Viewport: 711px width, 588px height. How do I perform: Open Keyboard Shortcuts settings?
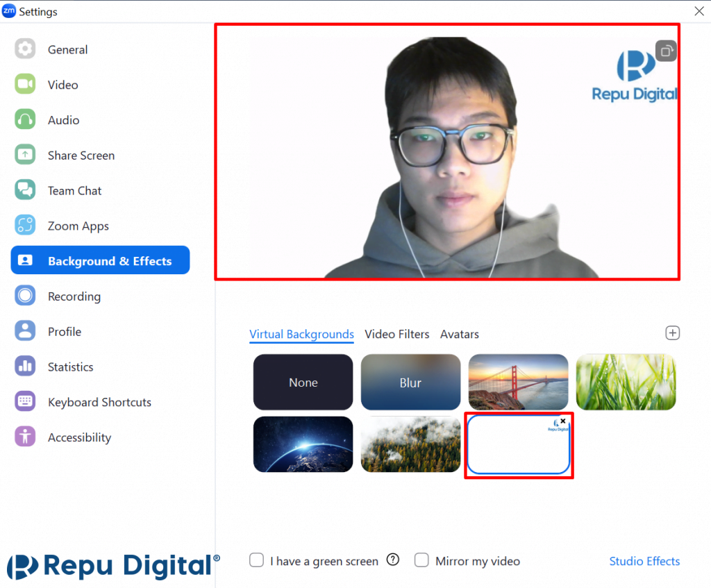(x=99, y=402)
